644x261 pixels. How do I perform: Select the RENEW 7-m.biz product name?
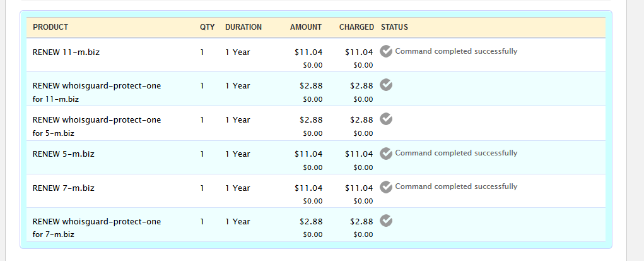(x=64, y=188)
